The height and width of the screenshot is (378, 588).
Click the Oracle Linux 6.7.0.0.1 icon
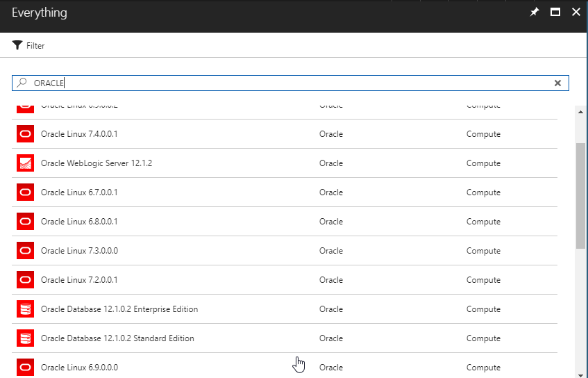(26, 192)
